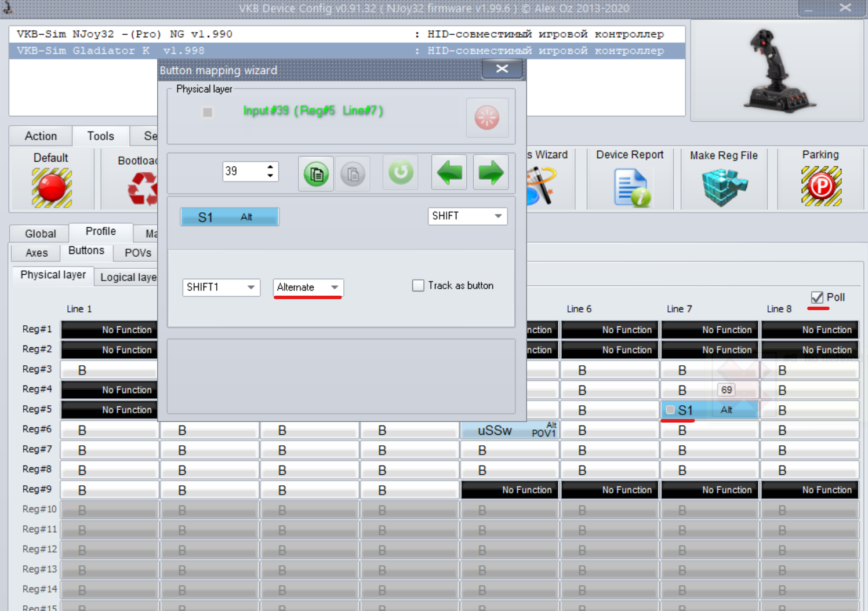This screenshot has height=611, width=868.
Task: Click the Line 6 column header
Action: (x=579, y=309)
